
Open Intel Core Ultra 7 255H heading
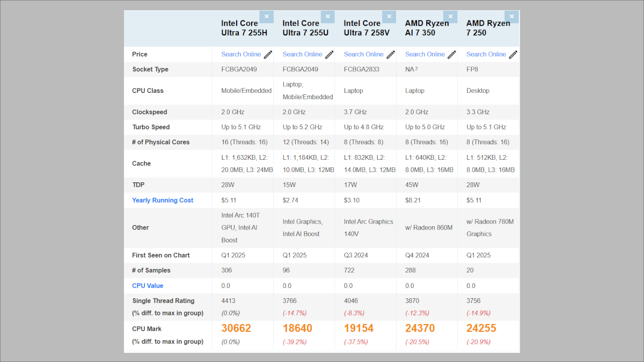tap(244, 28)
